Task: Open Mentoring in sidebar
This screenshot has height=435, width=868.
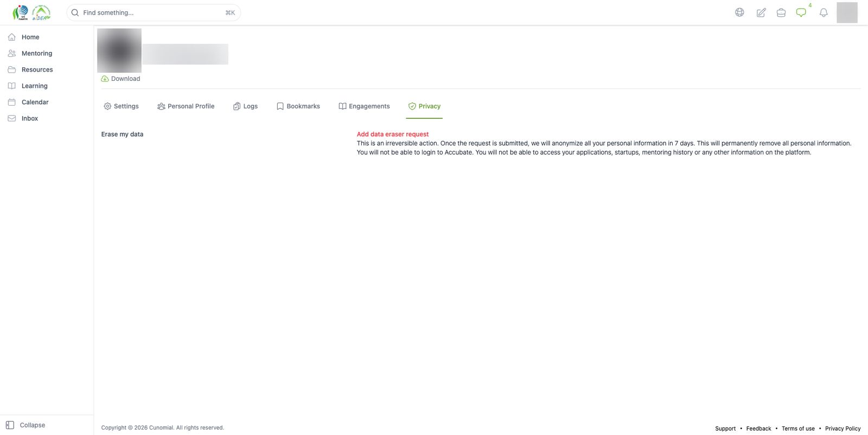Action: tap(37, 53)
